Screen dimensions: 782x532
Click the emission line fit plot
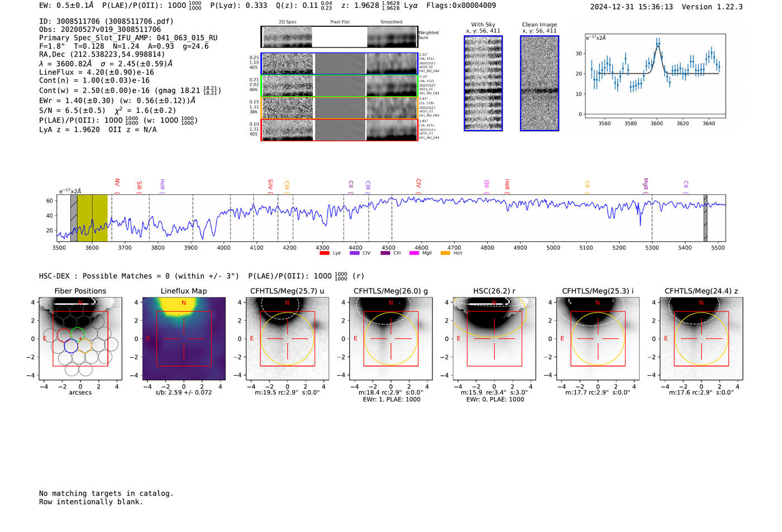(655, 76)
